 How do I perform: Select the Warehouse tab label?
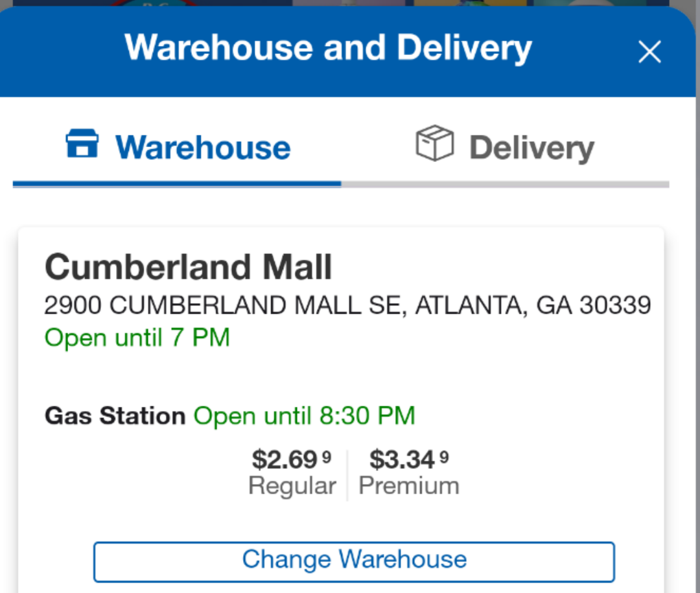click(203, 147)
